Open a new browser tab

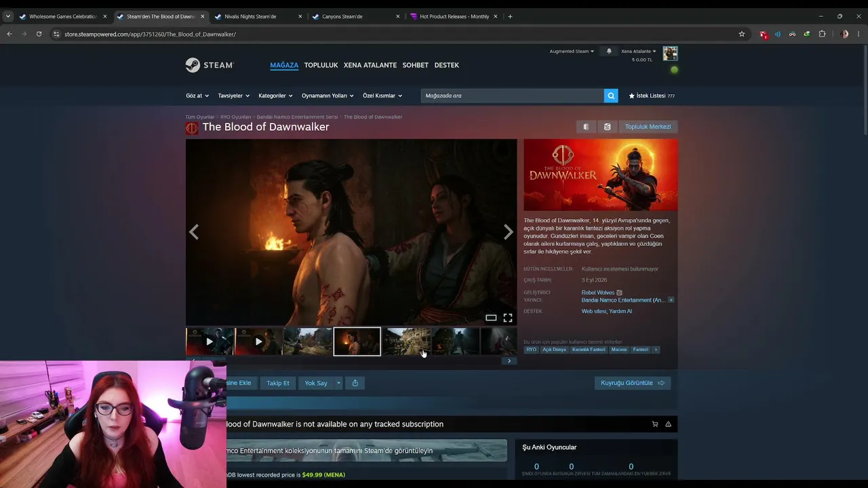click(510, 16)
